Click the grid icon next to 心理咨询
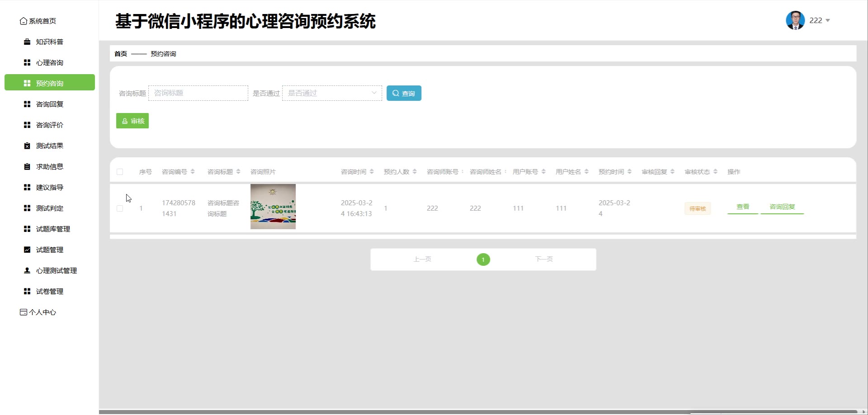The width and height of the screenshot is (868, 415). 27,63
